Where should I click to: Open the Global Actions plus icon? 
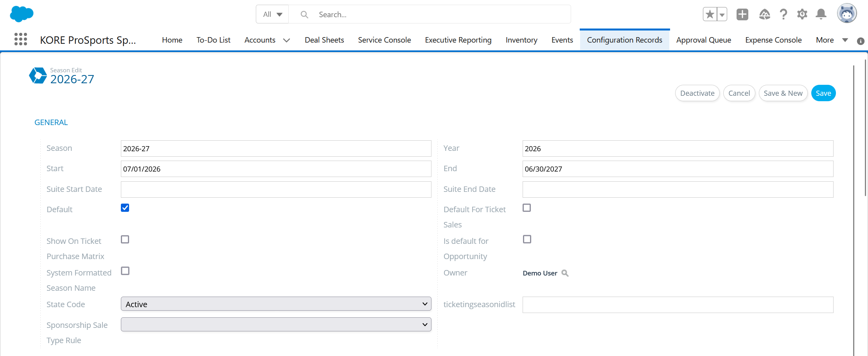click(x=742, y=14)
